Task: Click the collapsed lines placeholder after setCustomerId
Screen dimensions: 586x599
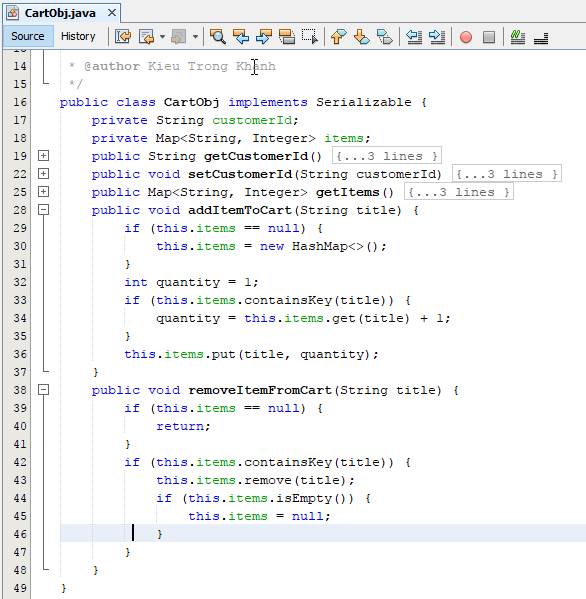Action: (x=507, y=174)
